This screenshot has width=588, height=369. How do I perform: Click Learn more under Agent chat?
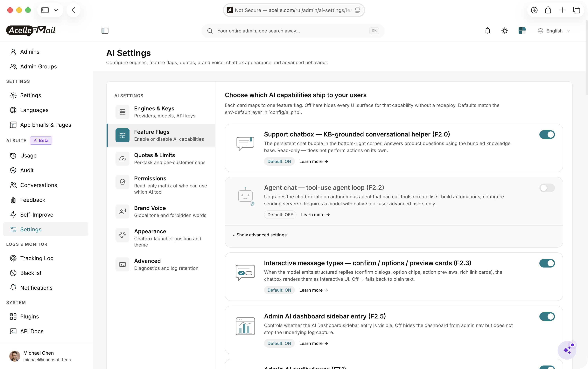click(315, 214)
